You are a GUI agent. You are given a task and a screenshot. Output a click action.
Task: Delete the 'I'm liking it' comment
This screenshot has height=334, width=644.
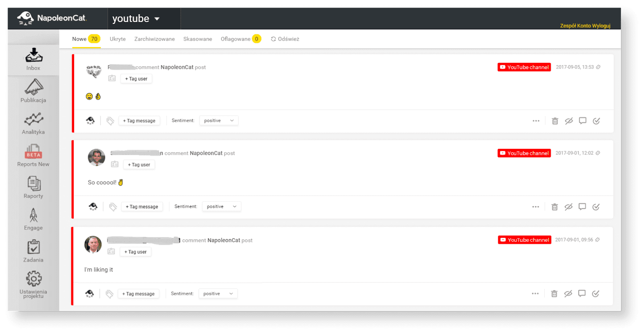[554, 294]
